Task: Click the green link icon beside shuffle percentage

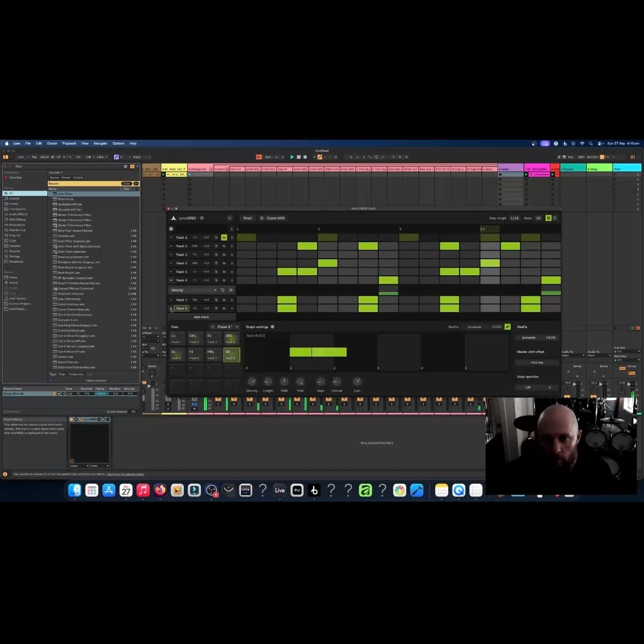Action: 507,326
